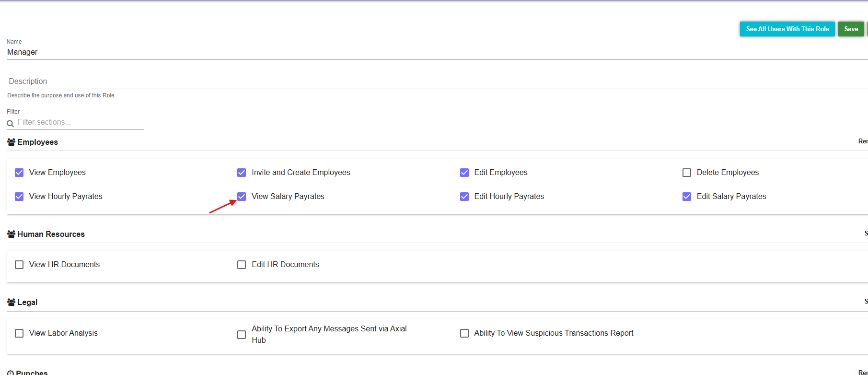Enable Ability To View Suspicious Transactions Report

464,333
